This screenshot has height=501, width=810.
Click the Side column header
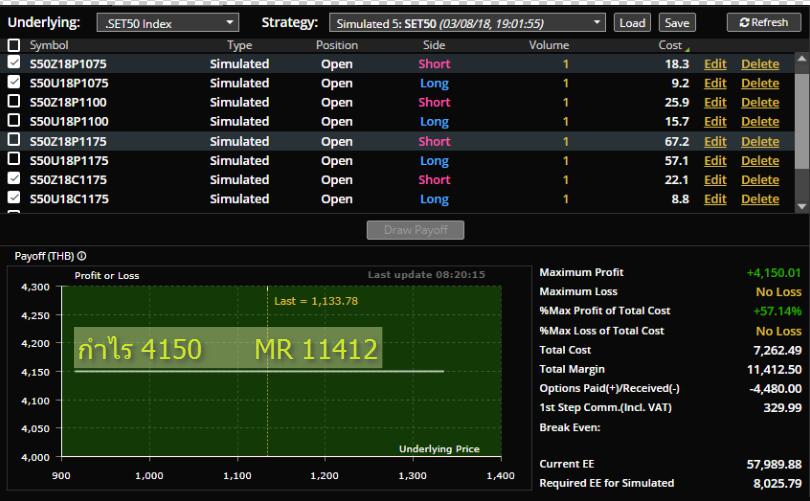coord(434,45)
